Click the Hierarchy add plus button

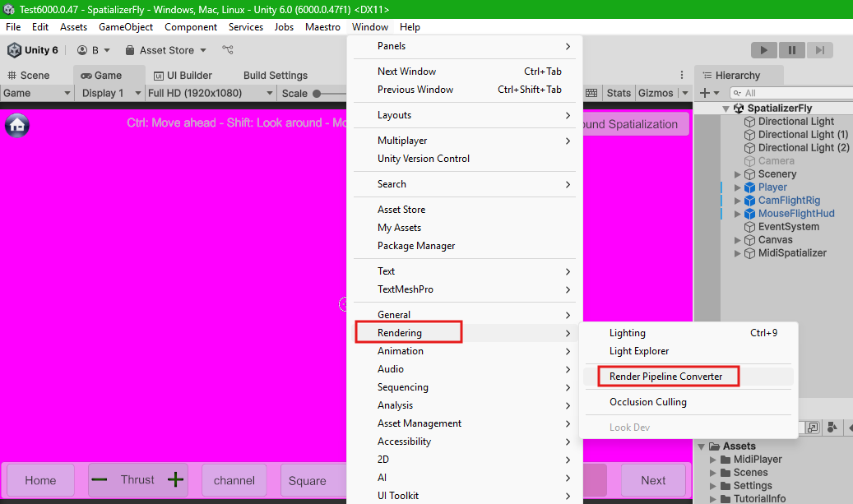pyautogui.click(x=705, y=93)
